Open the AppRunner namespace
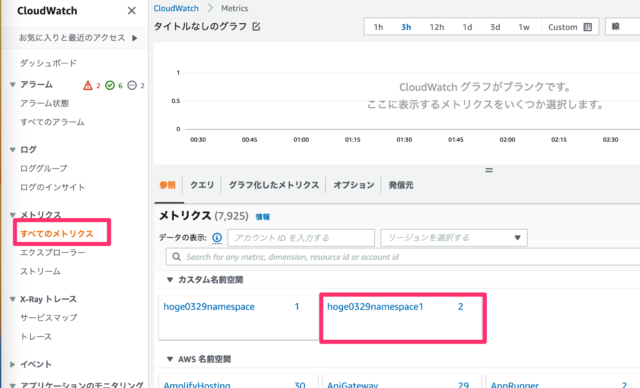The height and width of the screenshot is (388, 640). click(x=515, y=385)
